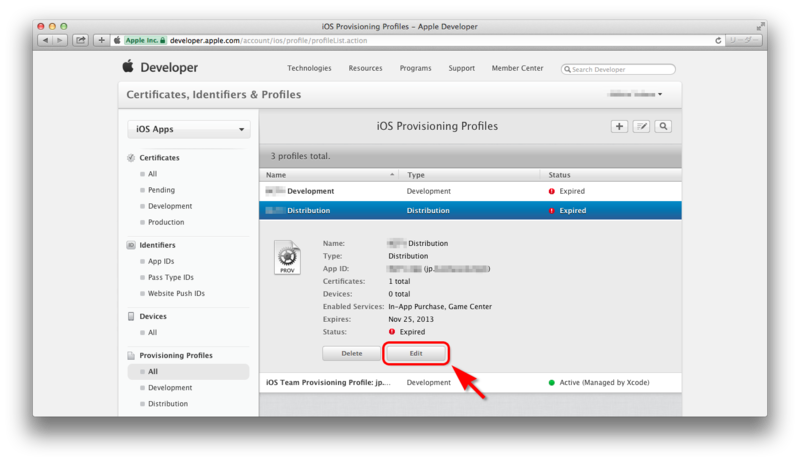This screenshot has width=800, height=462.
Task: Select the highlighted Distribution profile row
Action: pyautogui.click(x=470, y=211)
